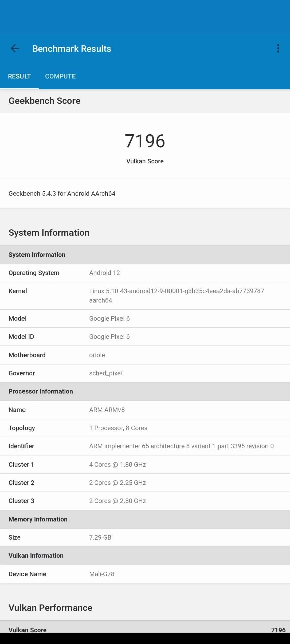Viewport: 290px width, 644px height.
Task: Tap the Vulkan Information subheader
Action: point(36,556)
